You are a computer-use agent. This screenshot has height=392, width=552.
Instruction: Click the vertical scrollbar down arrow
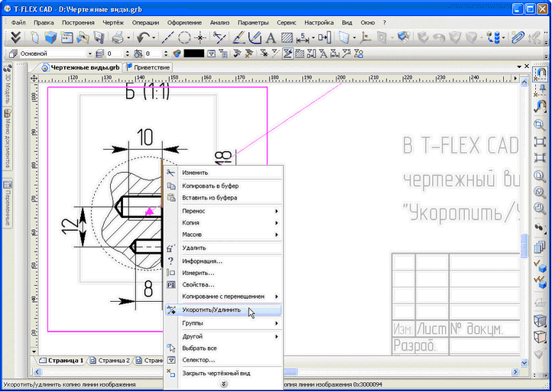click(524, 362)
